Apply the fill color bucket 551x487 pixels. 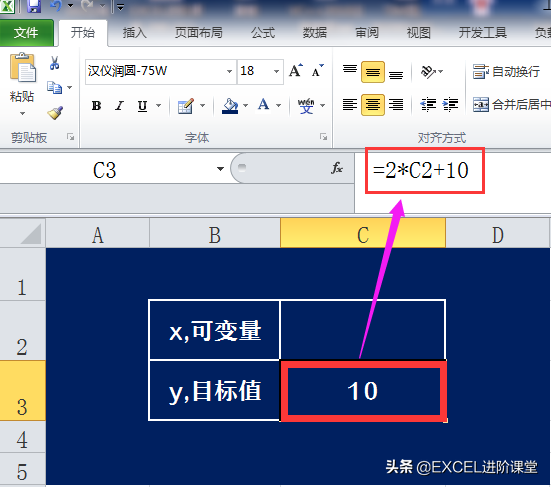pyautogui.click(x=230, y=106)
